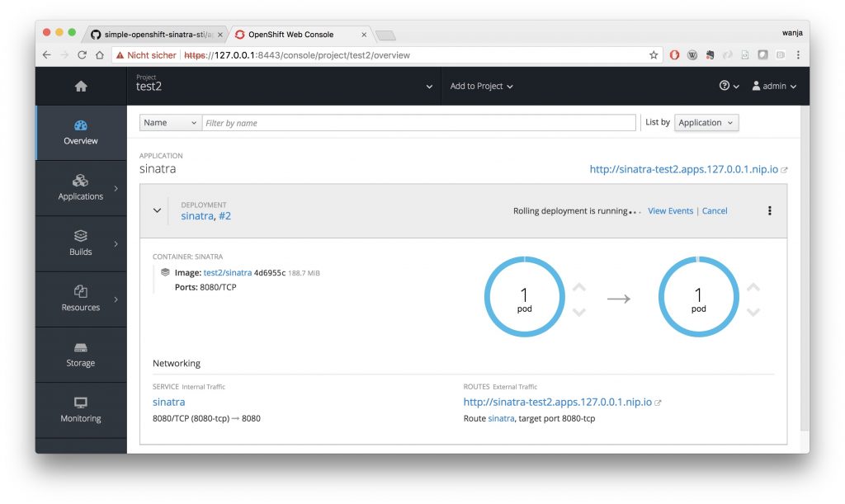Open external link icon beside top route URL
Screen dimensions: 845x504
(784, 170)
